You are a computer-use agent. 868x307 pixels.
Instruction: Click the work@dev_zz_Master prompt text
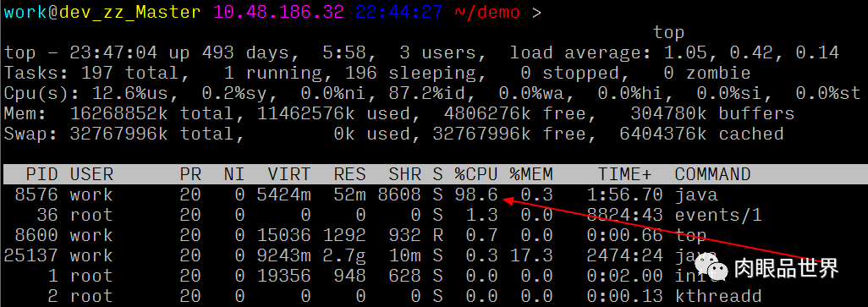[102, 12]
